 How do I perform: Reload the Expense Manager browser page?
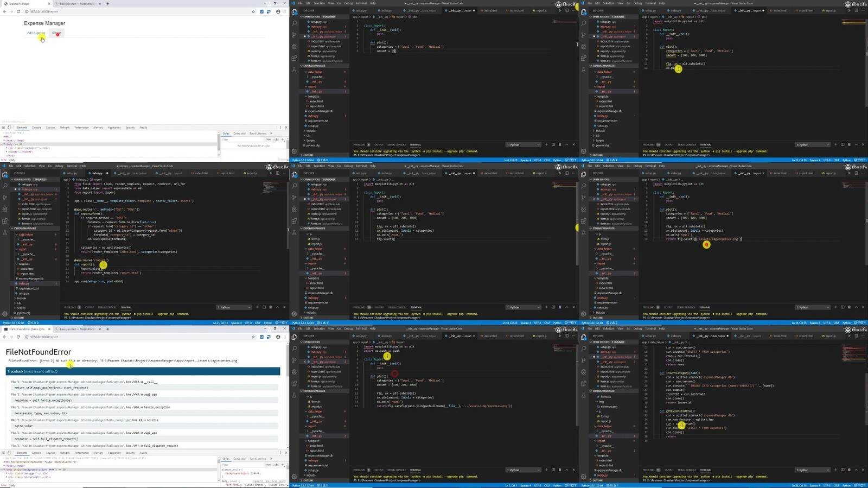18,11
